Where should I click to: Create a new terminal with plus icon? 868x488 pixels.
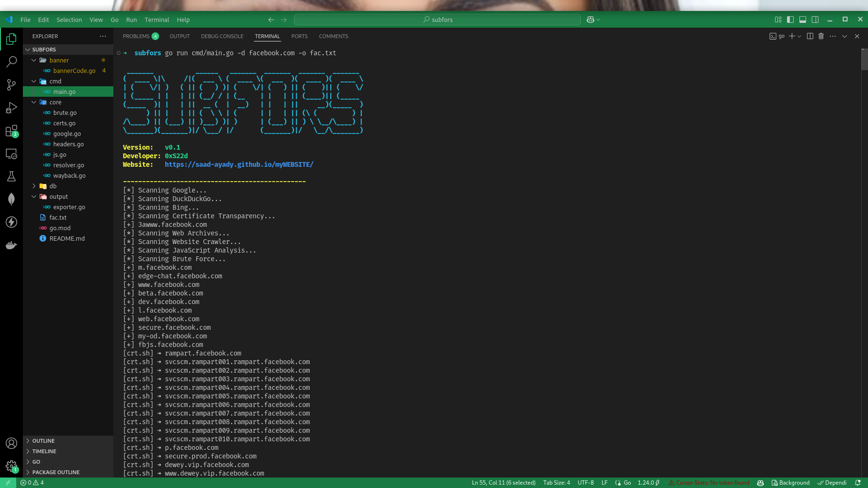click(x=792, y=36)
